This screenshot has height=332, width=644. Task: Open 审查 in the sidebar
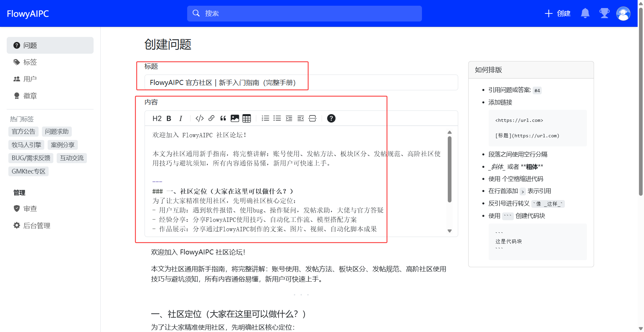[50, 208]
